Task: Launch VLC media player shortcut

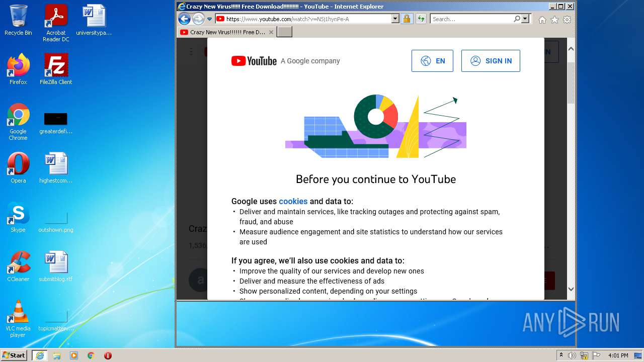Action: 18,319
